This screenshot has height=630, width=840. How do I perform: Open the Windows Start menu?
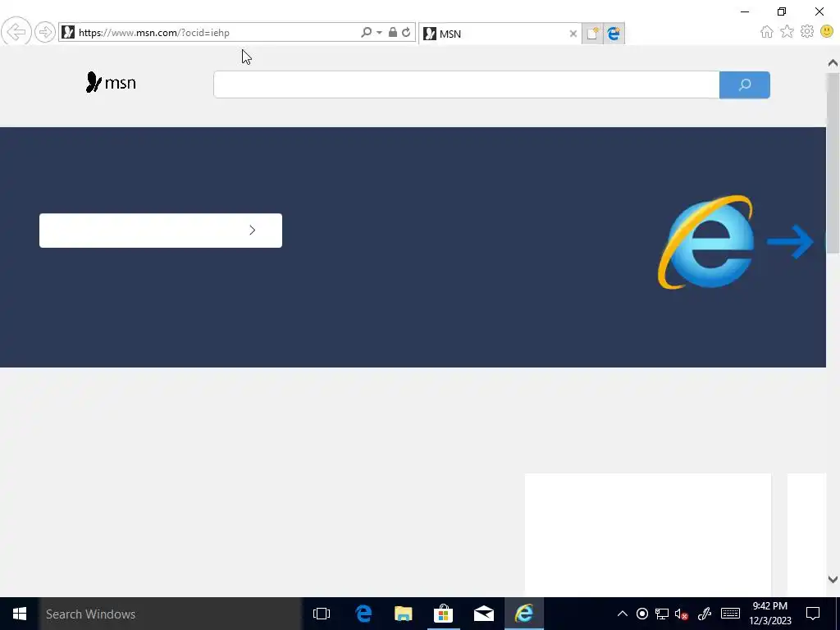[x=20, y=614]
